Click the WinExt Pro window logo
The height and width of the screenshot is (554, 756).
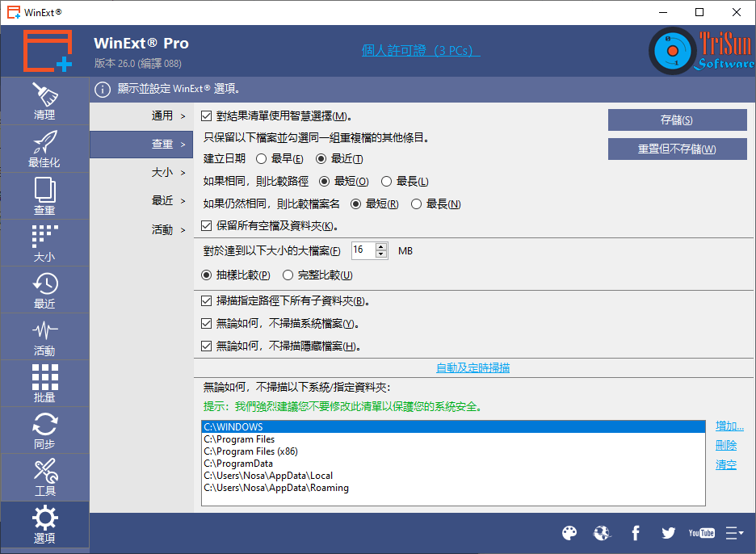coord(48,51)
